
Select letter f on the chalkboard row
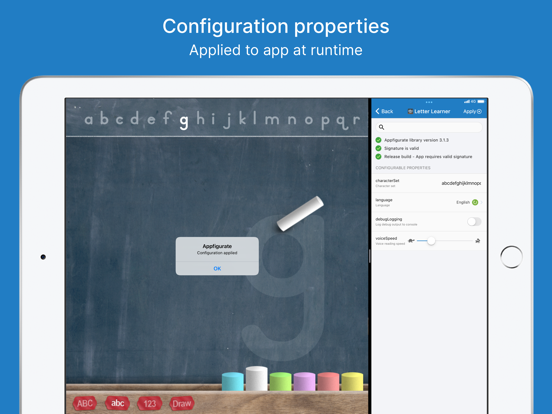tap(167, 118)
